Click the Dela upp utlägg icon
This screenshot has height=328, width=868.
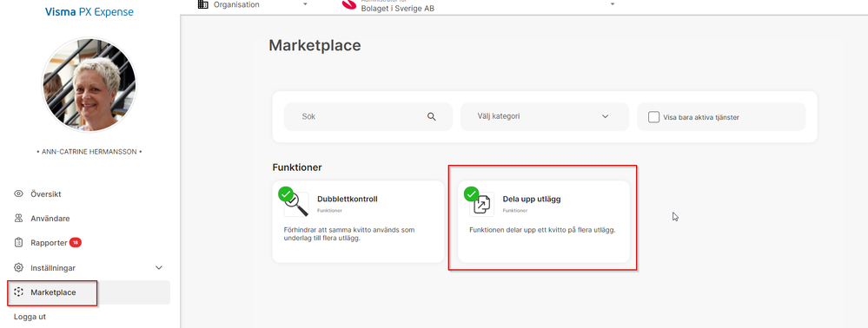click(x=482, y=204)
